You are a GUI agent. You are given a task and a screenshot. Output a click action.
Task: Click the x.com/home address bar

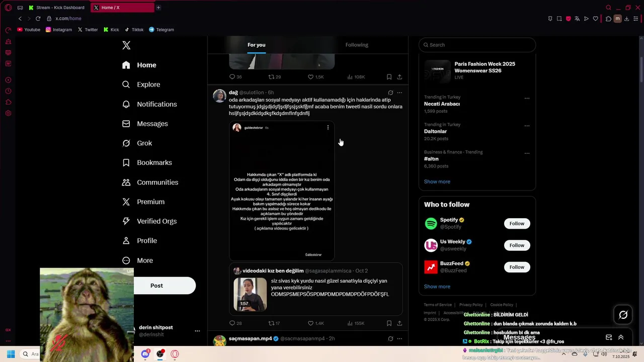tap(68, 19)
